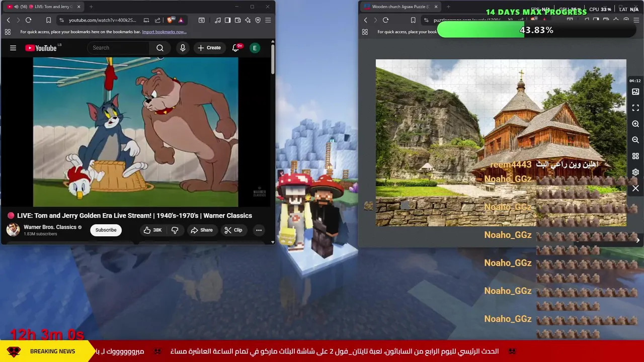Open the puzzle pieces grid icon
This screenshot has width=644, height=362.
tap(635, 156)
